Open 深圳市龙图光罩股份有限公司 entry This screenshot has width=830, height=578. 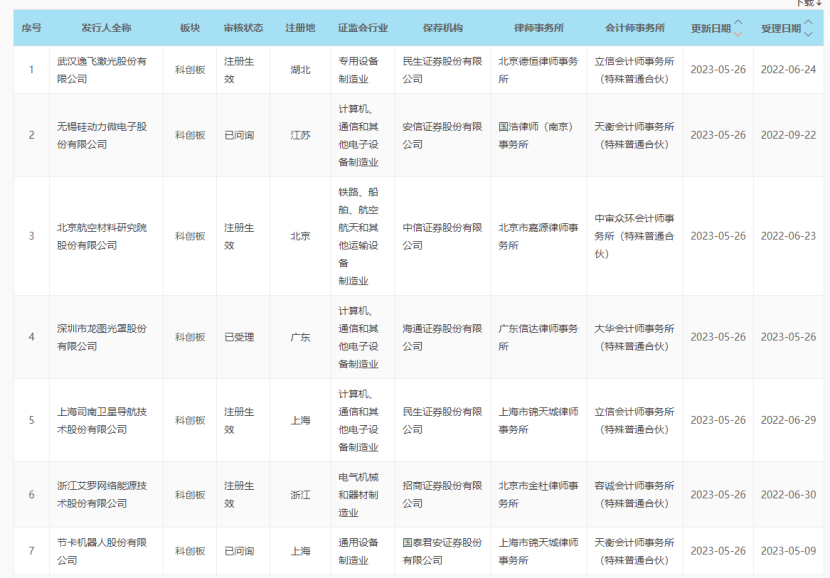pos(102,337)
